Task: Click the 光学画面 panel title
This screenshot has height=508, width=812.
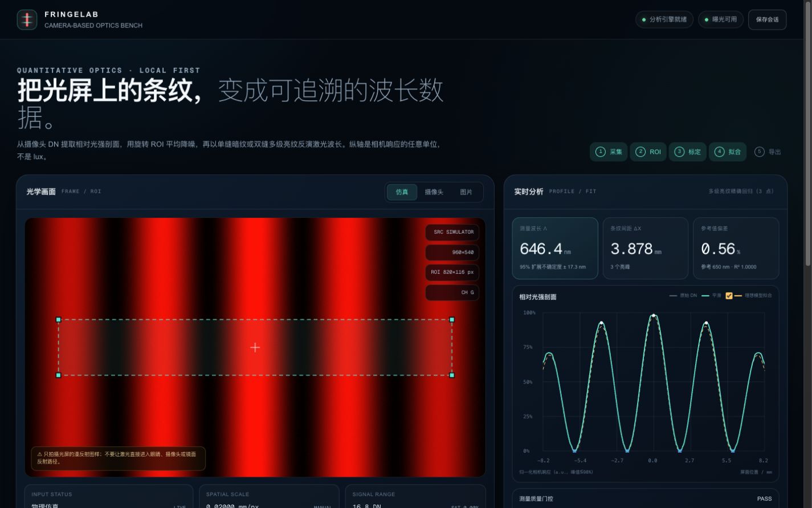Action: [x=41, y=192]
